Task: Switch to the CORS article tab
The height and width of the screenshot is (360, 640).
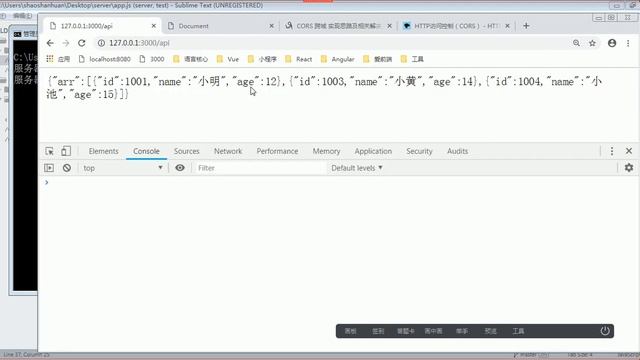Action: pyautogui.click(x=338, y=26)
